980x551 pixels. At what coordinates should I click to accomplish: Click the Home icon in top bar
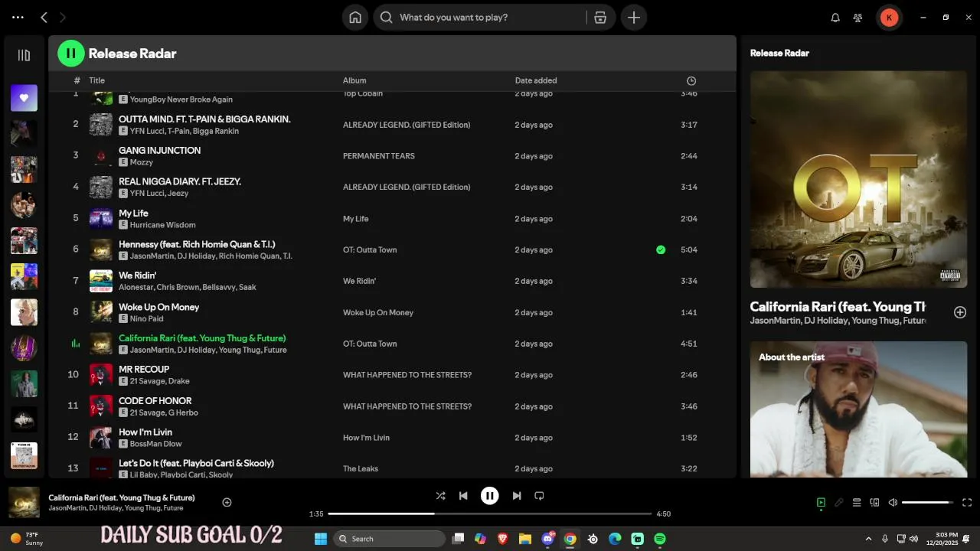(355, 18)
